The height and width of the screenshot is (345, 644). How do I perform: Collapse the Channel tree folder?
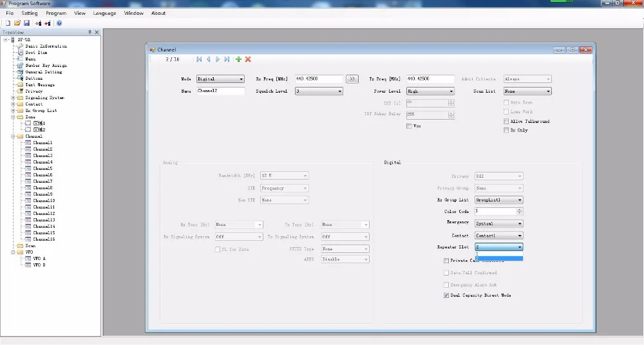13,136
